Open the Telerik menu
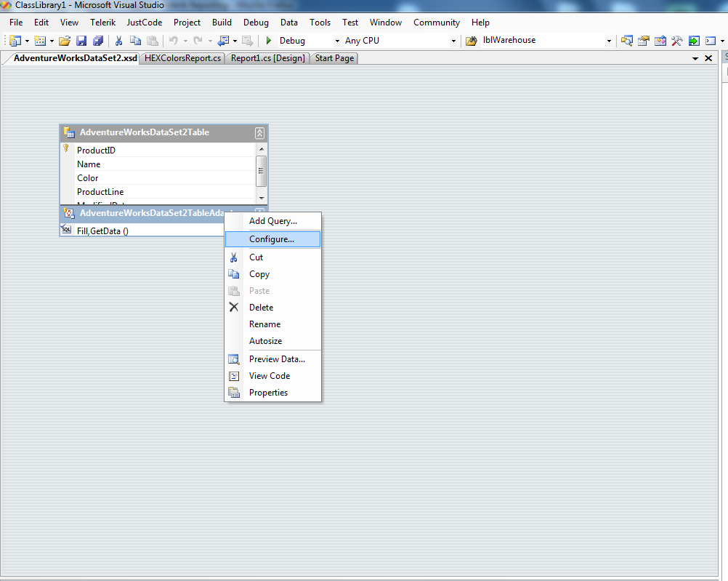The height and width of the screenshot is (581, 728). [102, 23]
